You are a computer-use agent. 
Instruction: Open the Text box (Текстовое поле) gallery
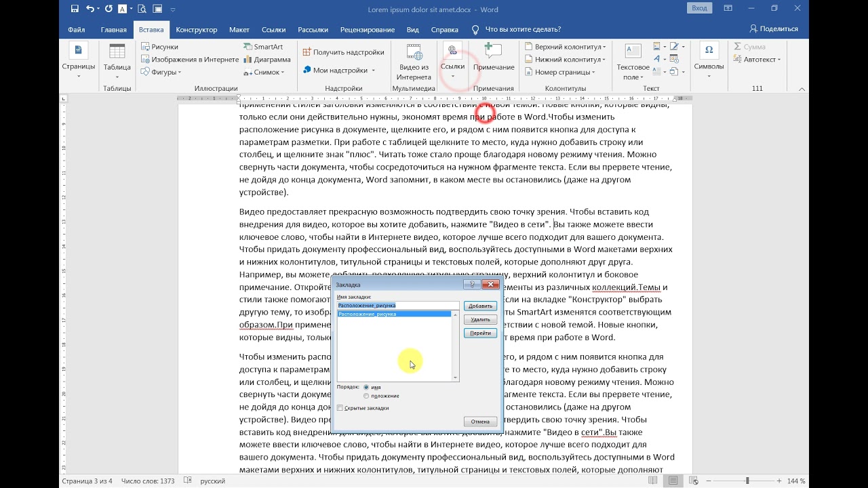coord(633,62)
